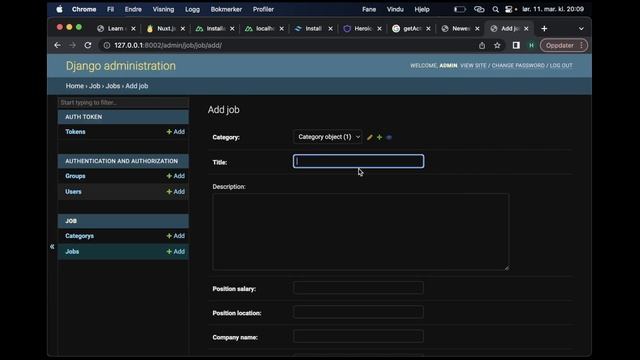The height and width of the screenshot is (360, 640).
Task: Bookmark this page with the star icon
Action: [x=497, y=45]
